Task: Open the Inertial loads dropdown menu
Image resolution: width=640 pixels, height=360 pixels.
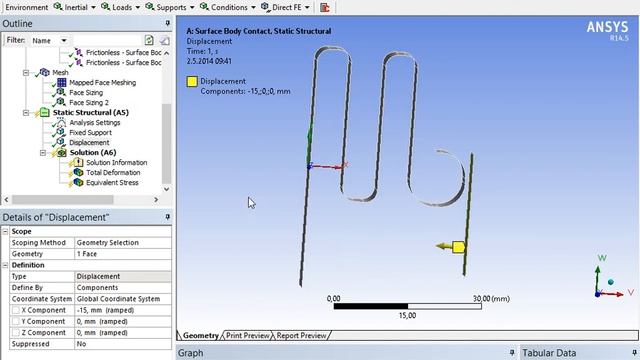Action: 75,7
